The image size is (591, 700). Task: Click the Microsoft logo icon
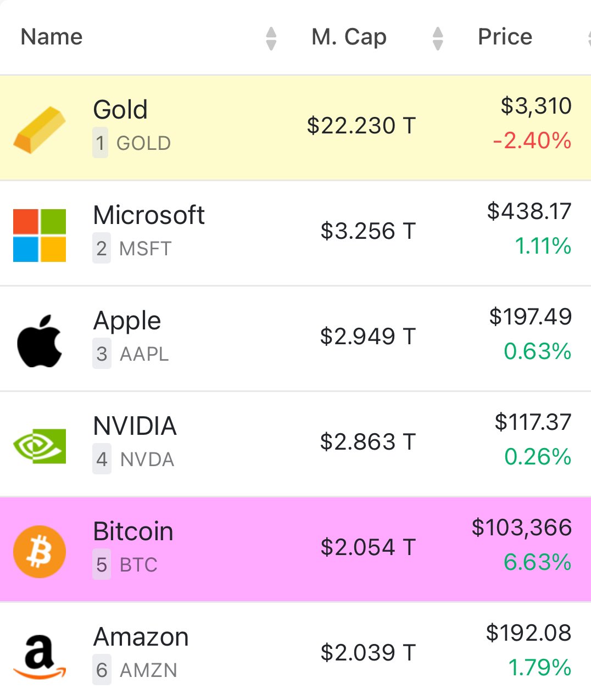point(40,235)
